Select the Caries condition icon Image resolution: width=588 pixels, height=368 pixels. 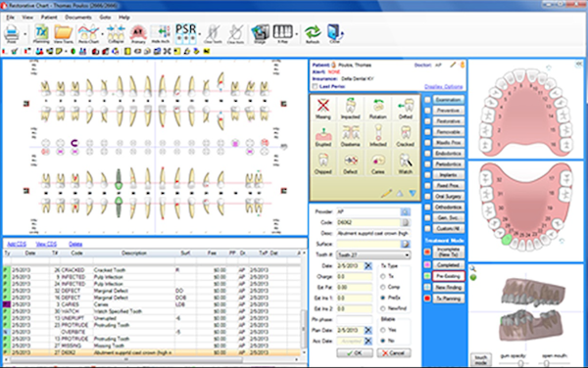click(377, 163)
